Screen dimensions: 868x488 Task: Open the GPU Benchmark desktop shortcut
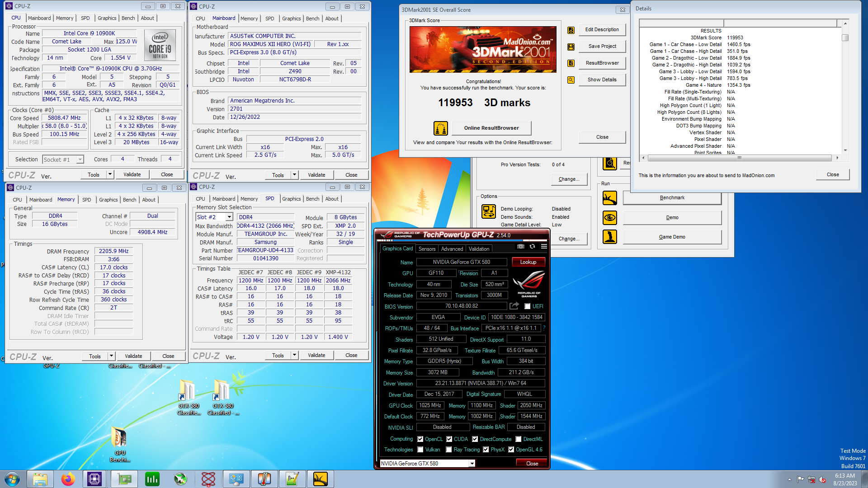(x=120, y=445)
